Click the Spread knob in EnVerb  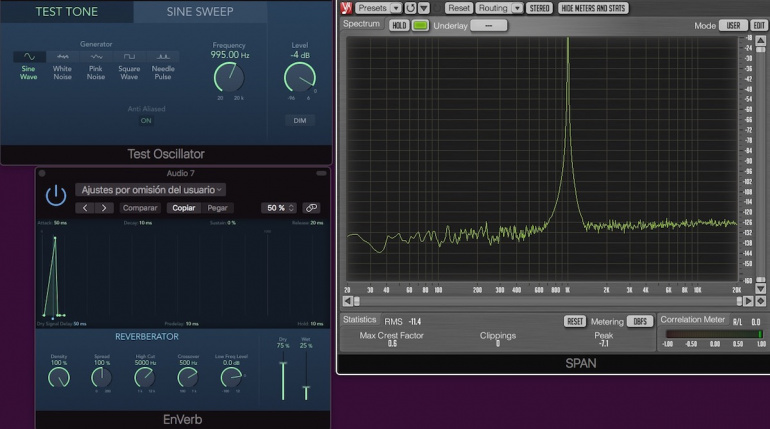point(101,377)
